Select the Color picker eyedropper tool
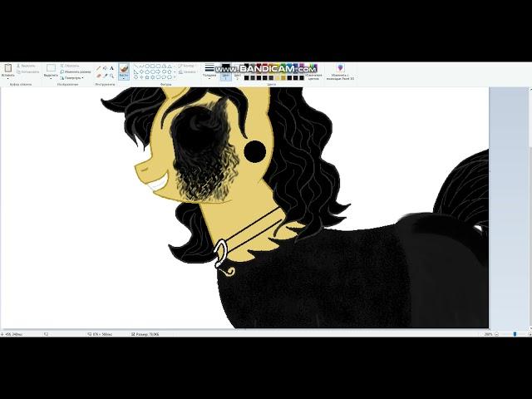Viewport: 532px width, 399px height. [x=106, y=76]
